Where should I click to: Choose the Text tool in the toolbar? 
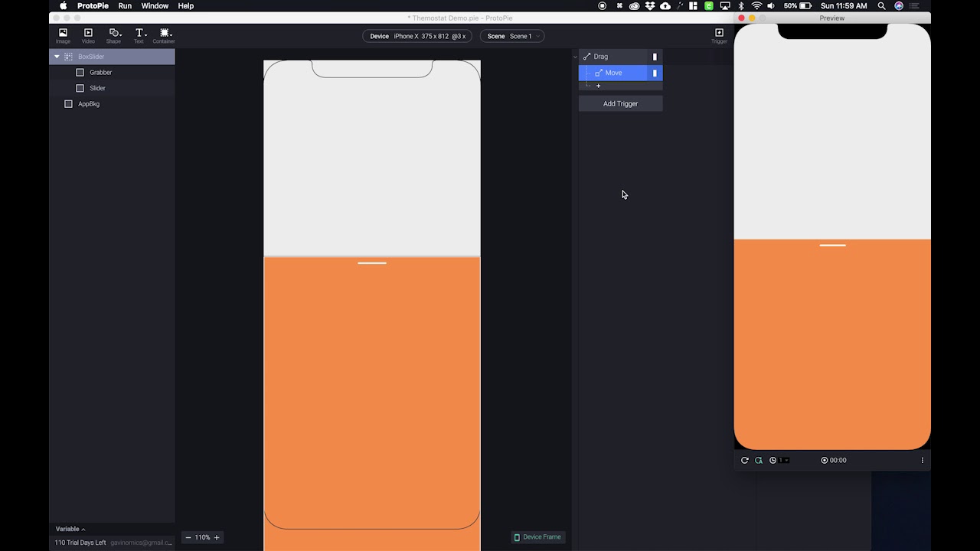[x=139, y=35]
